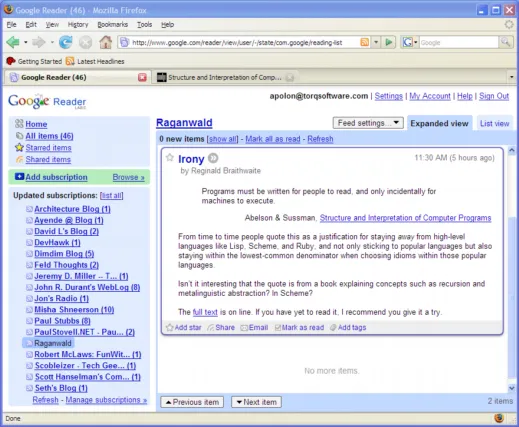
Task: Open the Edit menu
Action: click(31, 25)
